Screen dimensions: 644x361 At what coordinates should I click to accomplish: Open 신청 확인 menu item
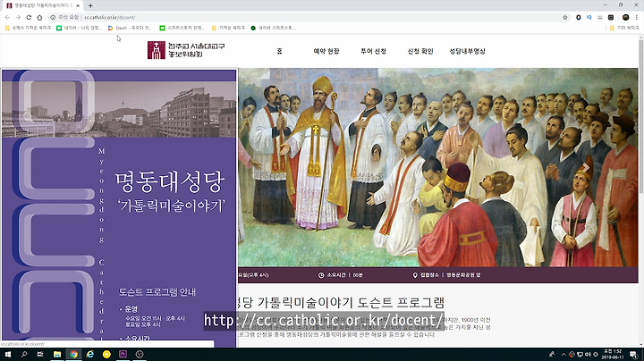pos(420,51)
